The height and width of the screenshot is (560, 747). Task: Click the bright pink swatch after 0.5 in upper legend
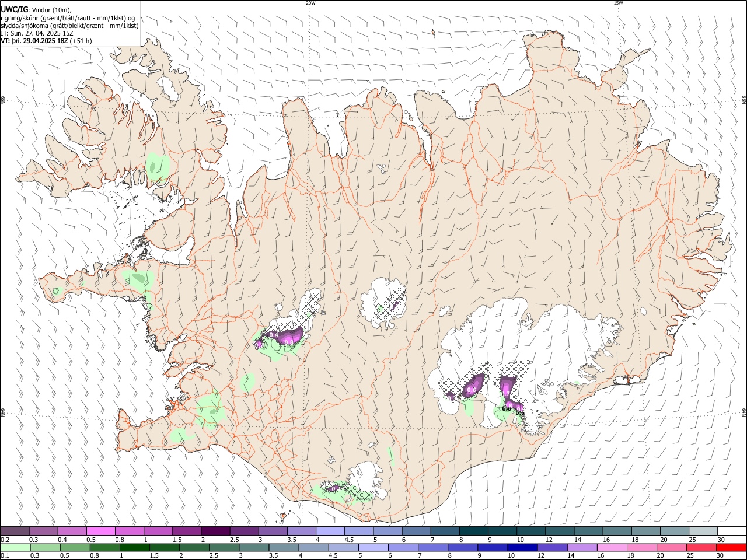pos(101,531)
